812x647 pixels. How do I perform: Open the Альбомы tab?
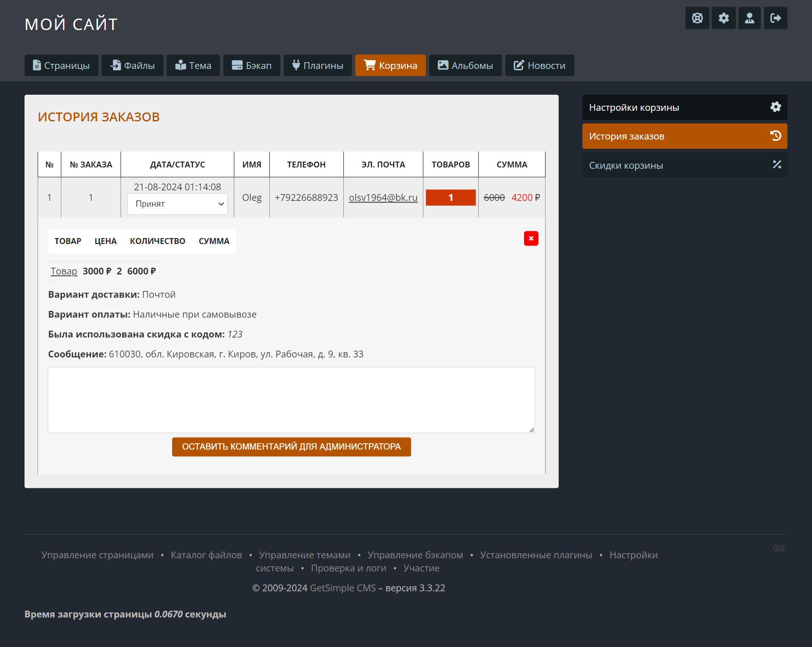465,66
